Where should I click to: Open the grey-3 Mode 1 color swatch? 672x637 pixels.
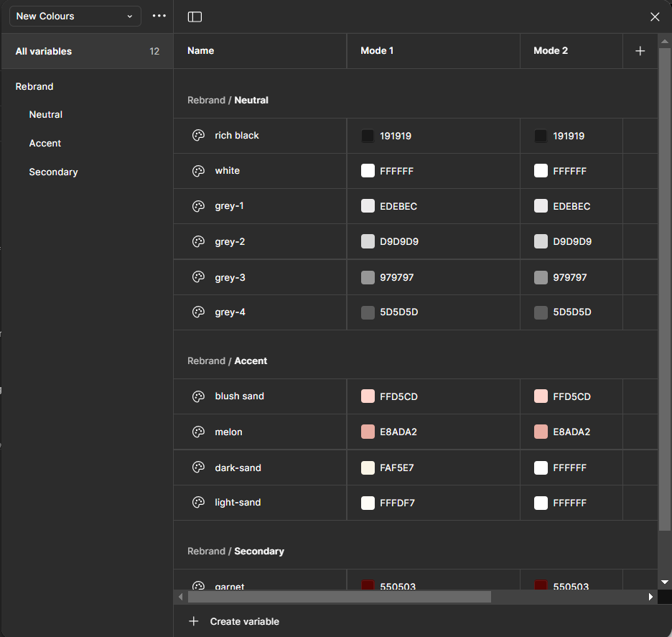click(368, 278)
